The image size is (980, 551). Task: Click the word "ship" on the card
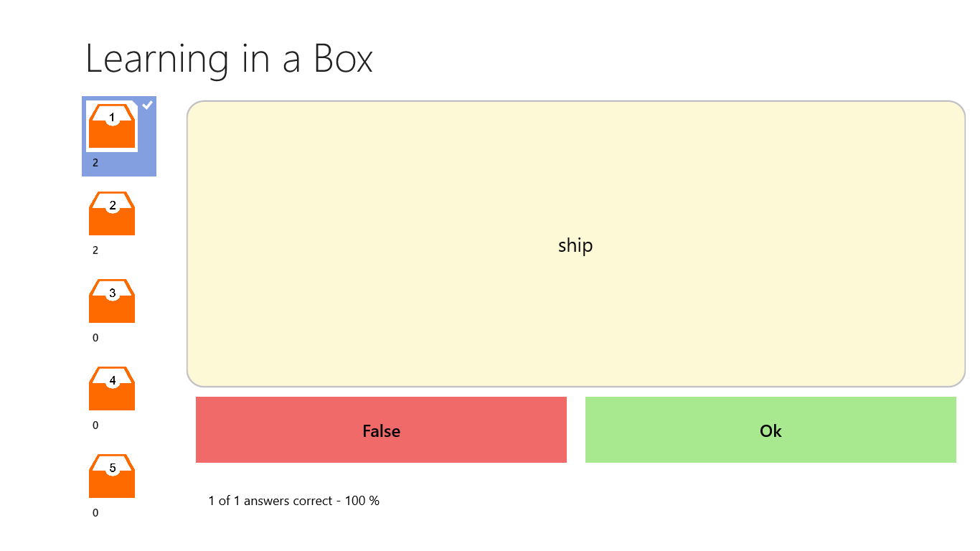point(575,245)
